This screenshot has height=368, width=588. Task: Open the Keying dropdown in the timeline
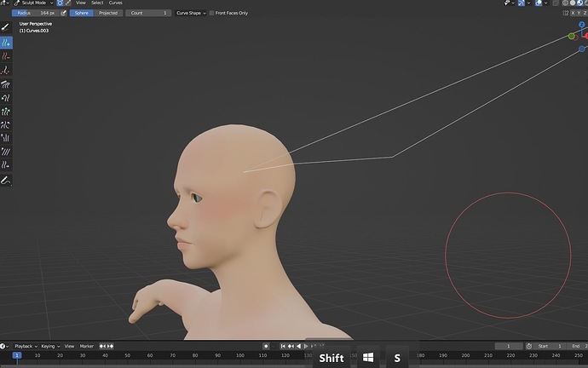(50, 346)
